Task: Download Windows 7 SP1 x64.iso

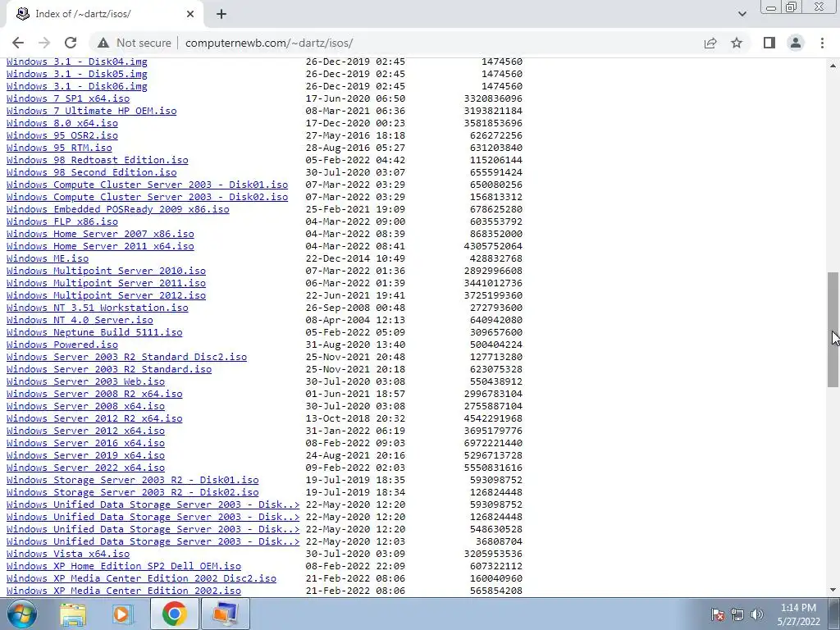Action: point(68,98)
